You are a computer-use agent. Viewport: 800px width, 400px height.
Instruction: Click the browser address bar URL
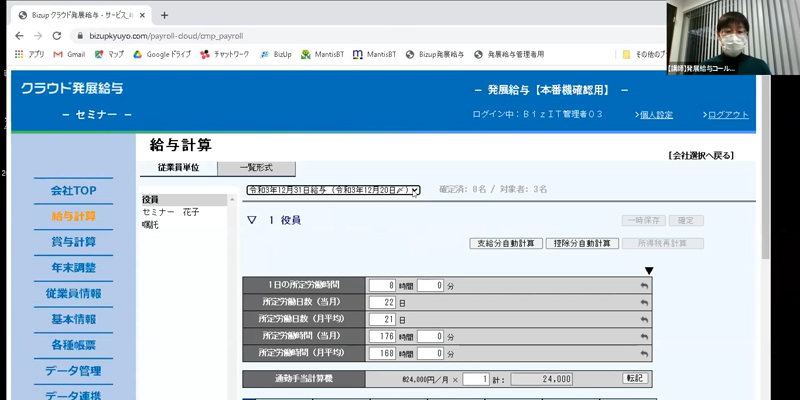click(x=166, y=36)
